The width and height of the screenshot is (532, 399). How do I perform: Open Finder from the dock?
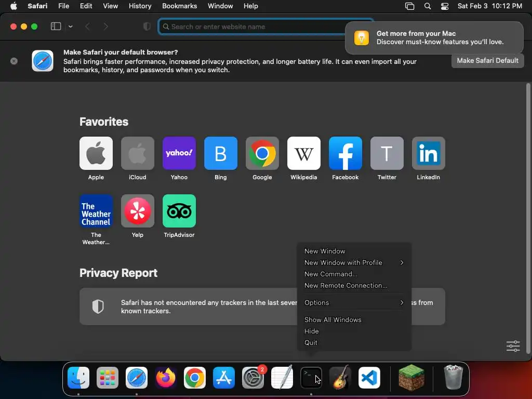[78, 378]
